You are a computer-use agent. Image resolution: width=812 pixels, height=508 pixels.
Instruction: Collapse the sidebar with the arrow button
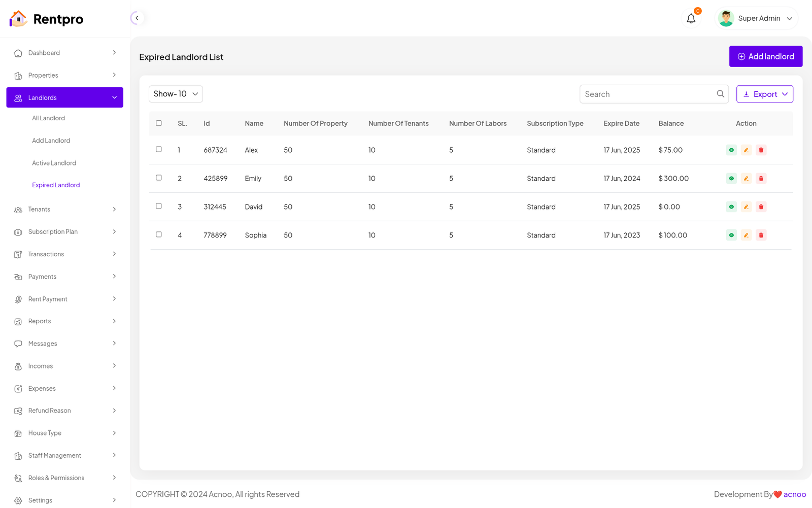tap(137, 18)
